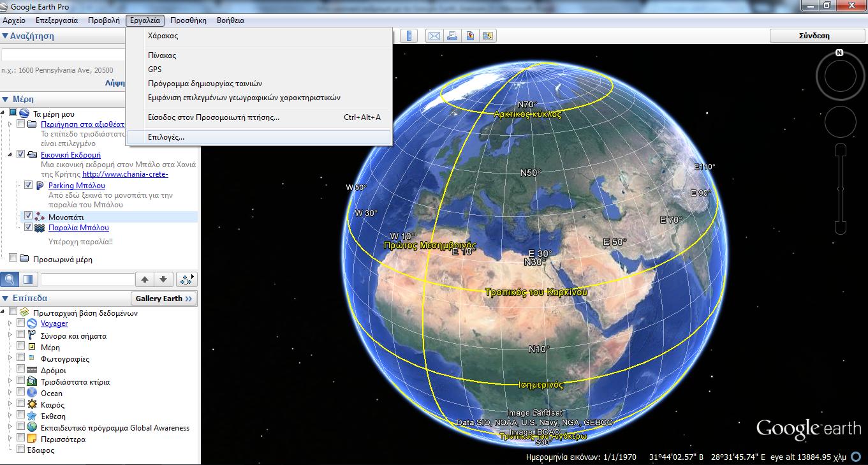Expand the Περιήγηση στα αξιοθέατα folder arrow
The width and height of the screenshot is (868, 465).
10,124
